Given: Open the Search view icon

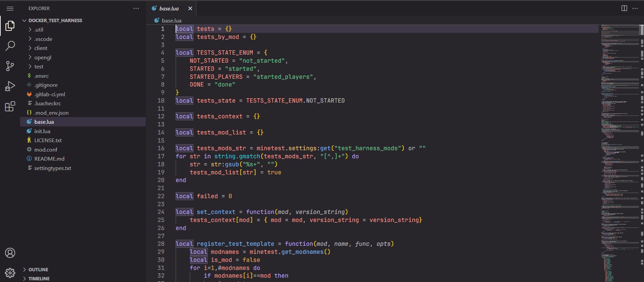Looking at the screenshot, I should 10,46.
